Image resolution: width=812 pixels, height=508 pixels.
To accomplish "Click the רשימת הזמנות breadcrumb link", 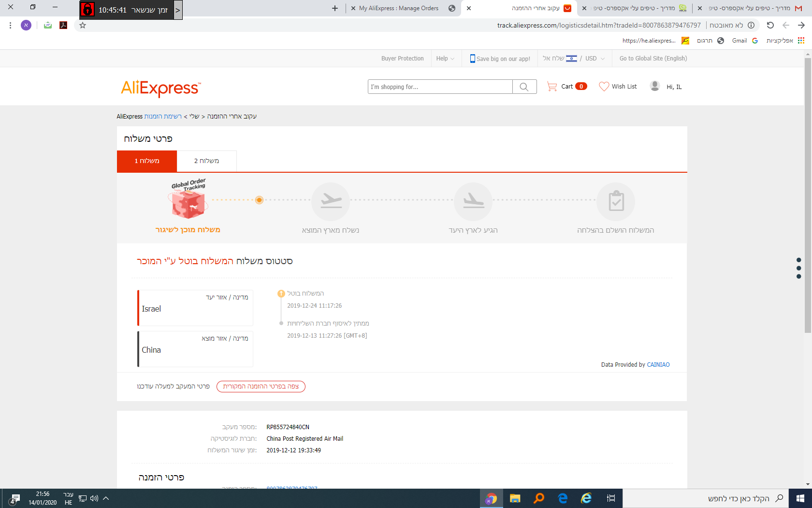I will pos(163,117).
